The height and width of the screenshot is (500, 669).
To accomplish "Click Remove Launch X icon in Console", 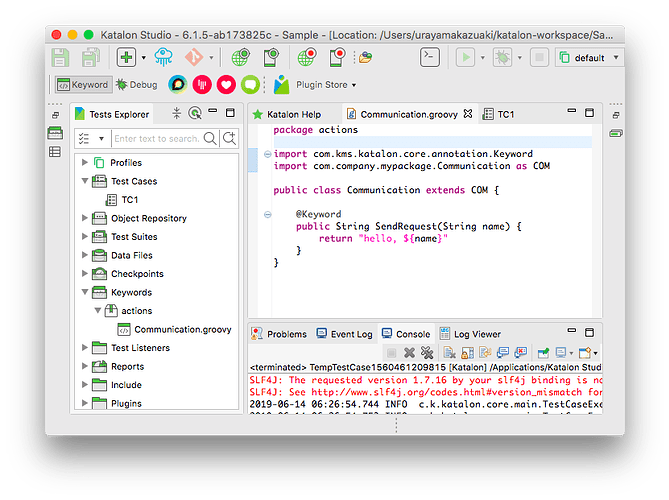I will (409, 353).
